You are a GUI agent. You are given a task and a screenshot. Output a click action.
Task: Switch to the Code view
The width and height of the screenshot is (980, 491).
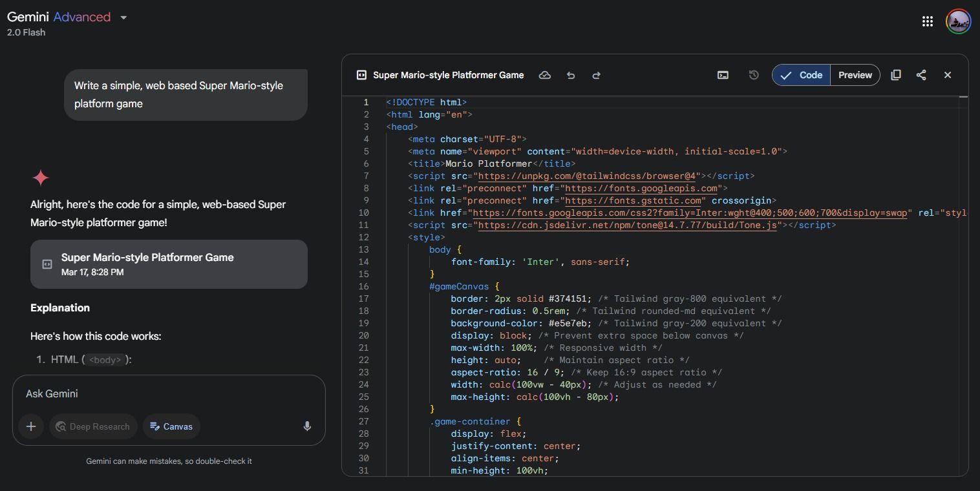801,75
